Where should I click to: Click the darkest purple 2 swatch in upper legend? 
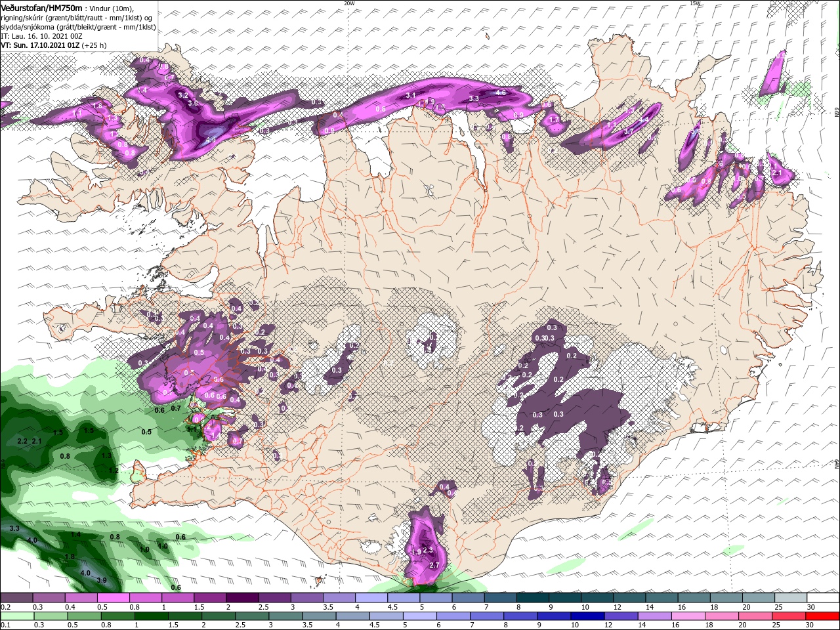tap(241, 598)
